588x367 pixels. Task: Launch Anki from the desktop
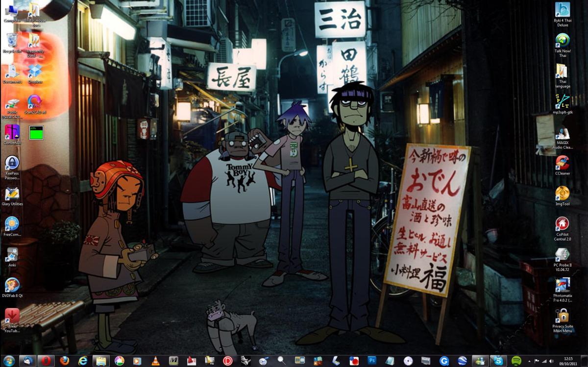tap(12, 257)
